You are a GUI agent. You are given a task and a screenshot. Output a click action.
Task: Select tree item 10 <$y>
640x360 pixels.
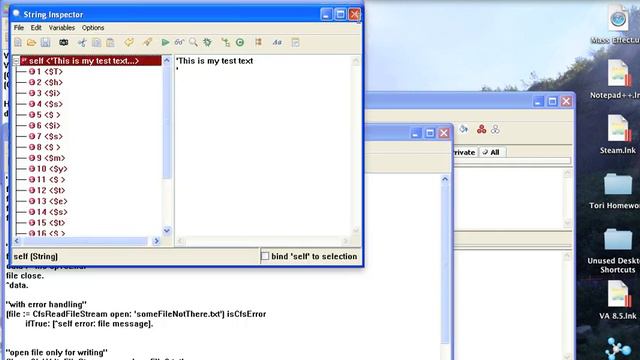pyautogui.click(x=49, y=169)
